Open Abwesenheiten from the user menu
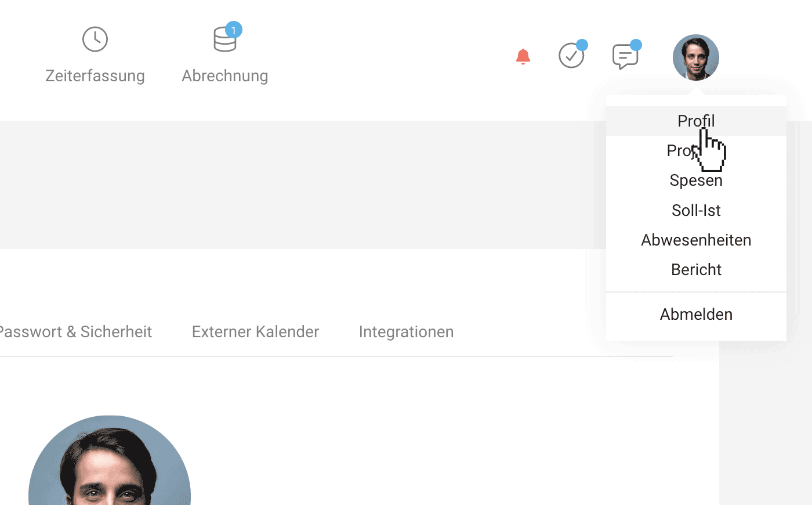The height and width of the screenshot is (505, 812). click(x=695, y=240)
